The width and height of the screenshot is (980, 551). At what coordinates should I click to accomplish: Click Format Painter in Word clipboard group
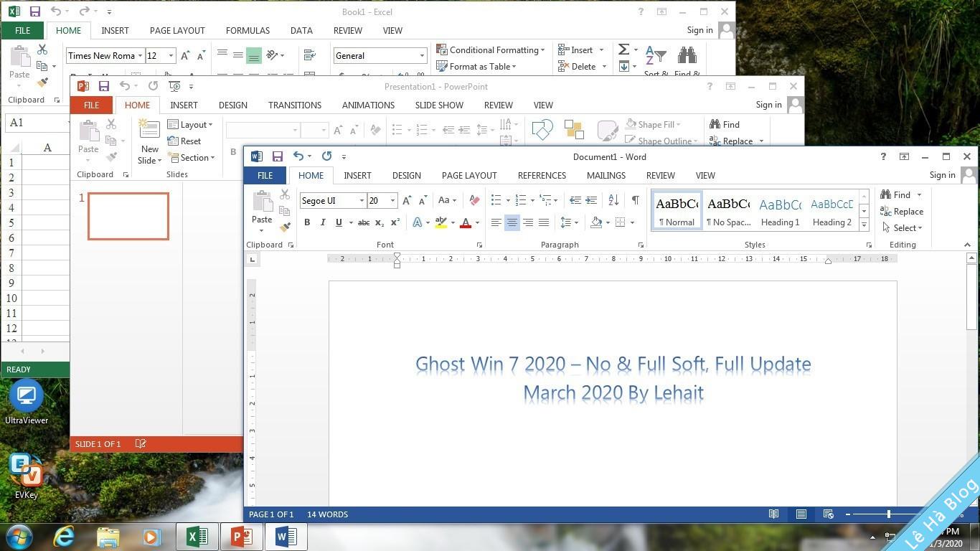285,227
